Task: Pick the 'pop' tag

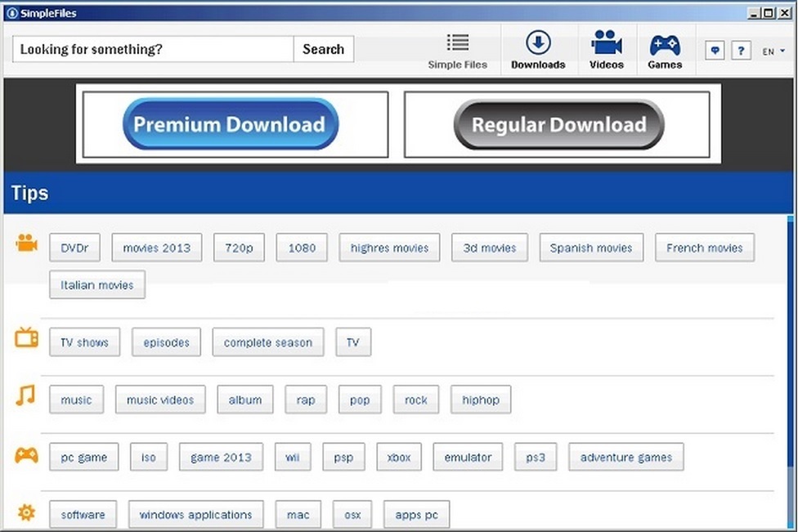Action: pos(360,400)
